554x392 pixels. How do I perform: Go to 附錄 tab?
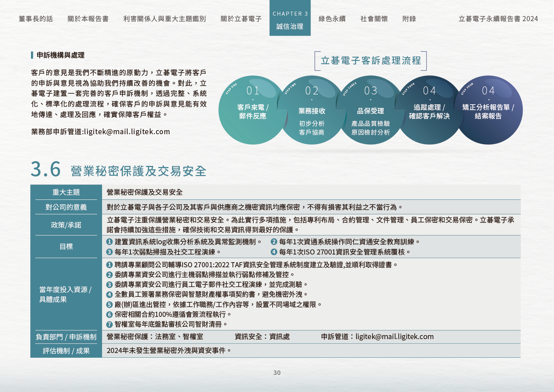point(409,19)
